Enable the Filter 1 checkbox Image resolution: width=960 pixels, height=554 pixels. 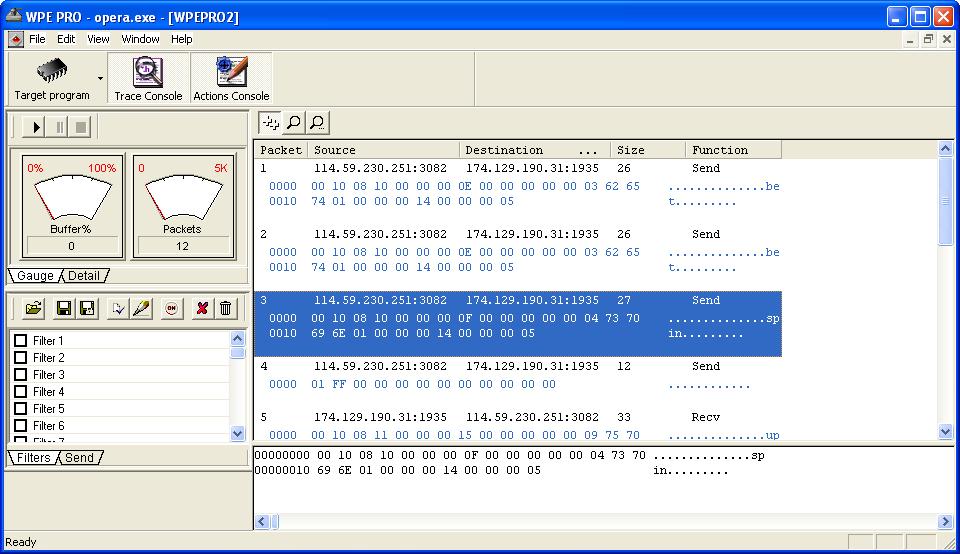coord(20,340)
